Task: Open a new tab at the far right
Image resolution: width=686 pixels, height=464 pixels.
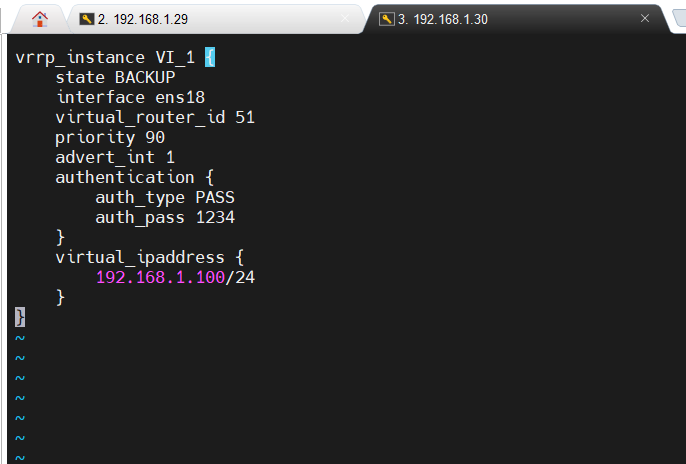Action: 678,19
